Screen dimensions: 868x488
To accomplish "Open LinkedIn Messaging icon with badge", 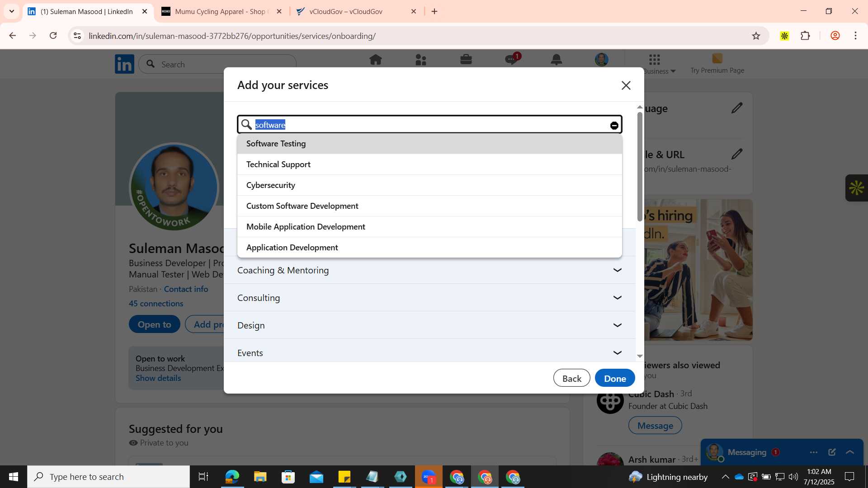I will click(x=512, y=59).
